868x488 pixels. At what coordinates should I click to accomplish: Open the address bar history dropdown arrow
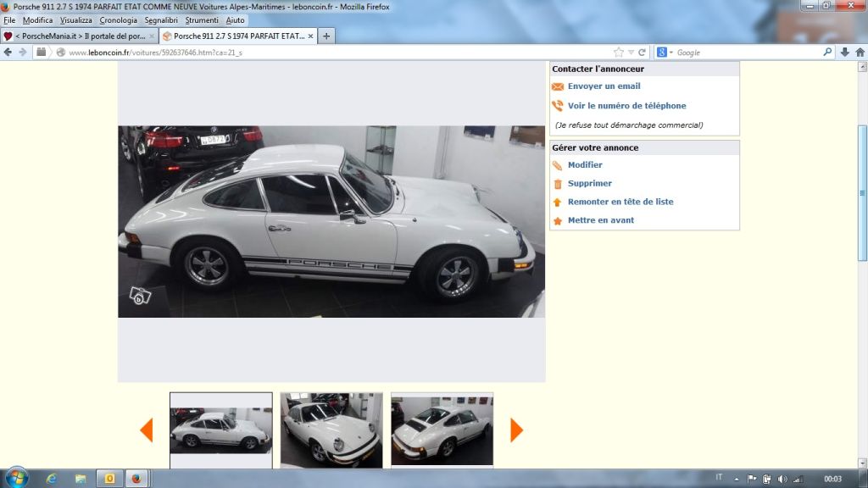631,52
